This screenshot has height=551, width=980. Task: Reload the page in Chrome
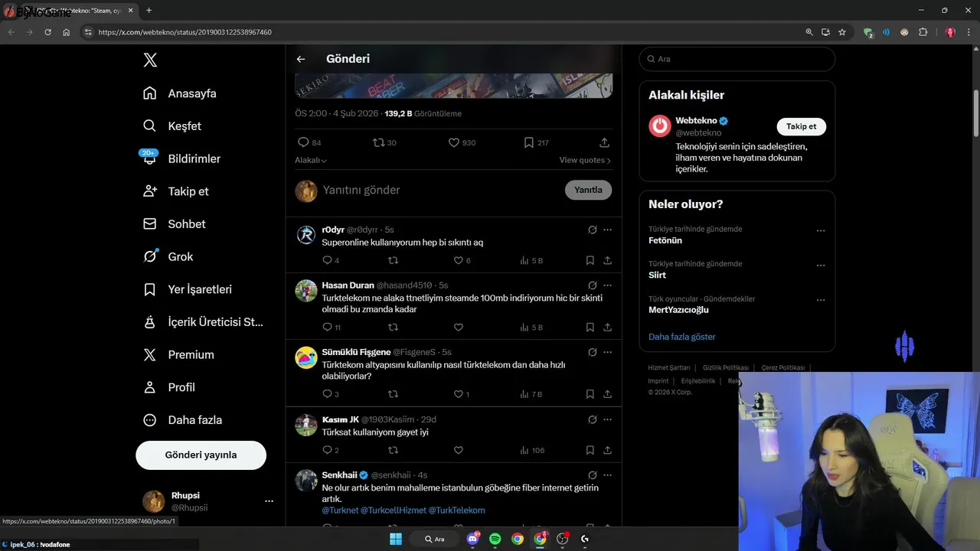pos(47,32)
